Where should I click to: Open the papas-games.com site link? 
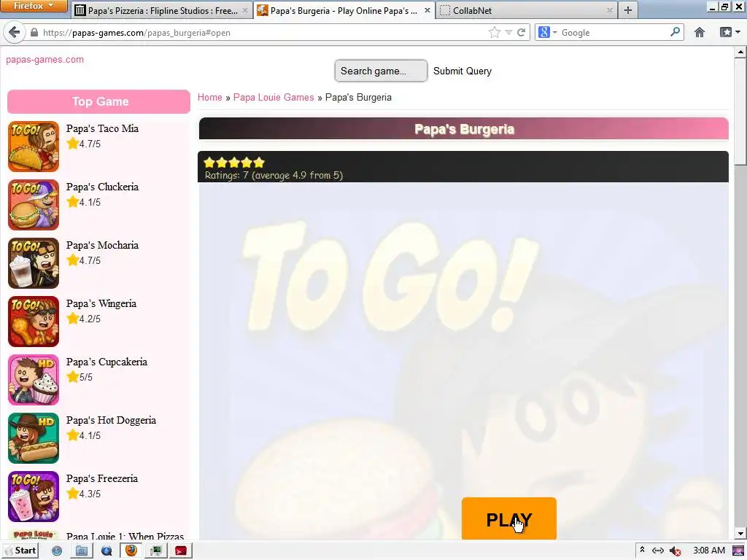(x=44, y=60)
